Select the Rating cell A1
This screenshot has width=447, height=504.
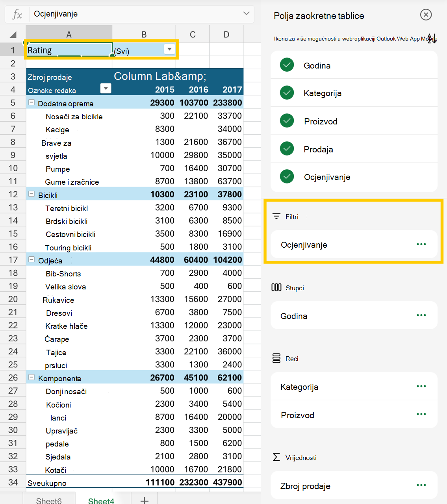pyautogui.click(x=69, y=50)
